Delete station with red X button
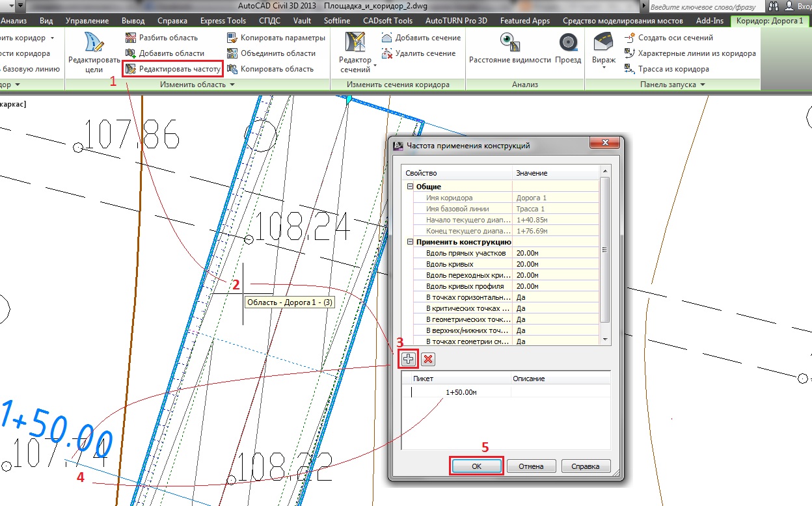Screen dimensions: 812x506 coord(427,359)
